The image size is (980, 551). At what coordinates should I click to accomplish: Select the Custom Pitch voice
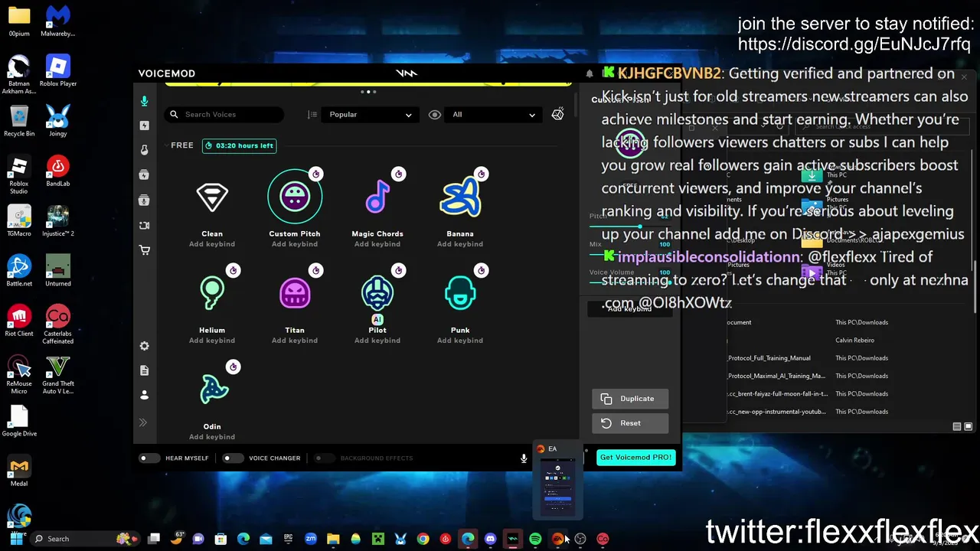click(x=295, y=197)
